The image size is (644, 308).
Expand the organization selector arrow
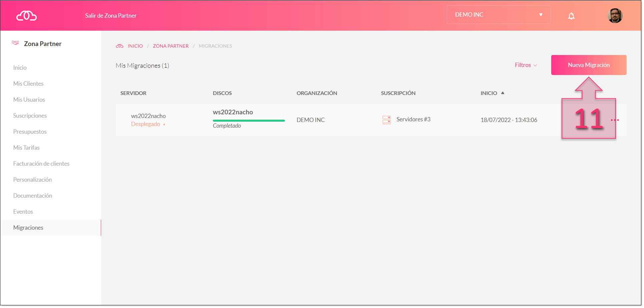coord(541,15)
